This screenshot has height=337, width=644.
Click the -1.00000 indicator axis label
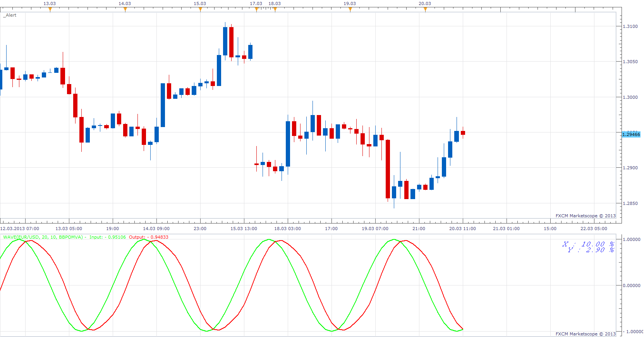tap(634, 332)
